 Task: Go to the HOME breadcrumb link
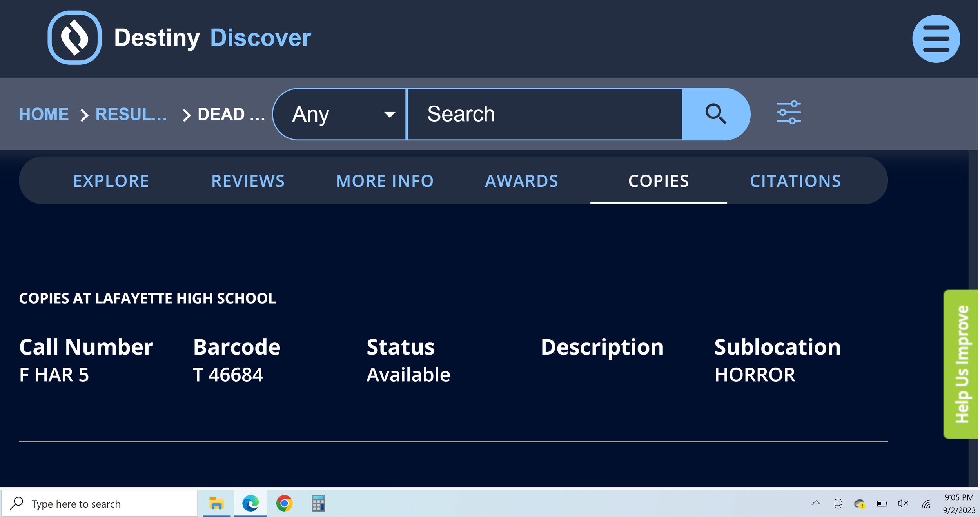point(44,114)
